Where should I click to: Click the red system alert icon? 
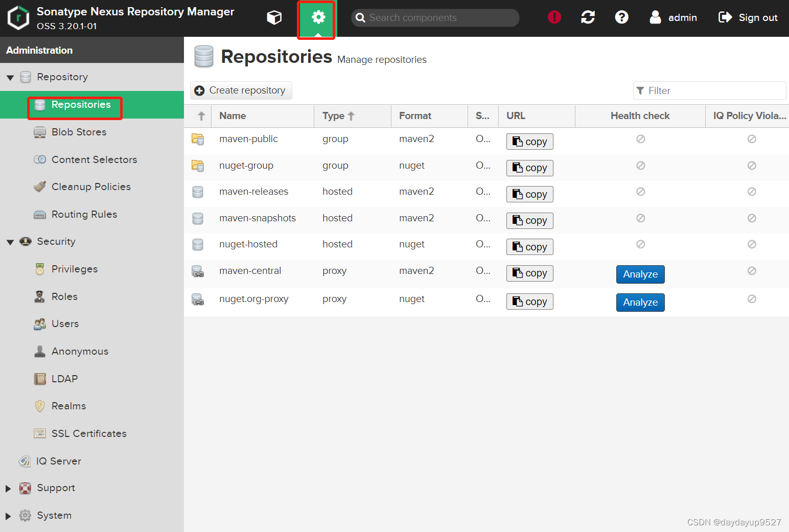point(554,17)
